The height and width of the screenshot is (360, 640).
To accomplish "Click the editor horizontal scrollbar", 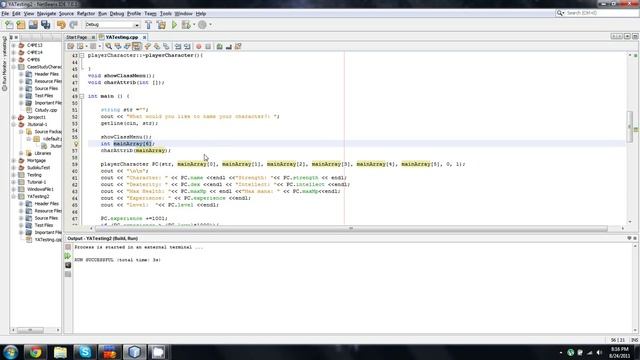I will tap(351, 229).
